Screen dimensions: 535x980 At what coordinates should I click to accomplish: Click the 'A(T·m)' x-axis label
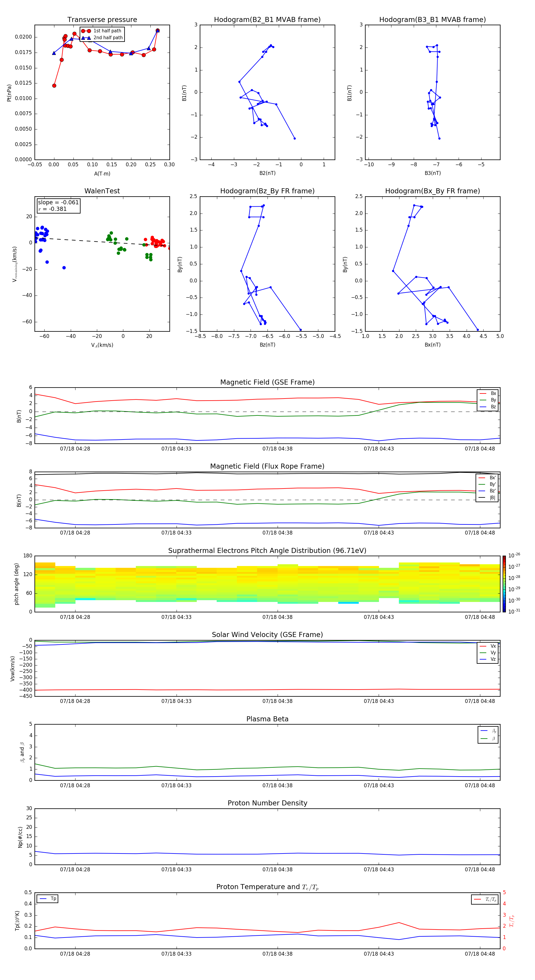pyautogui.click(x=102, y=174)
